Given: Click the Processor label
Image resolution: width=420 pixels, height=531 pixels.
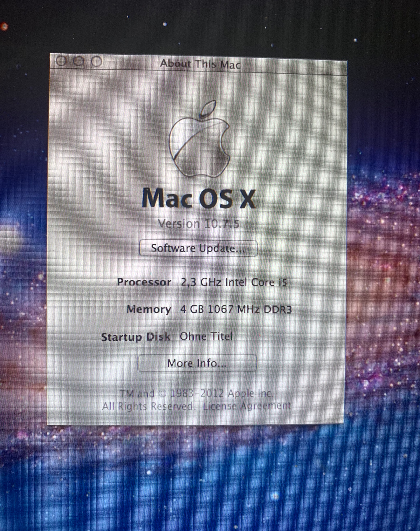Looking at the screenshot, I should tap(144, 282).
